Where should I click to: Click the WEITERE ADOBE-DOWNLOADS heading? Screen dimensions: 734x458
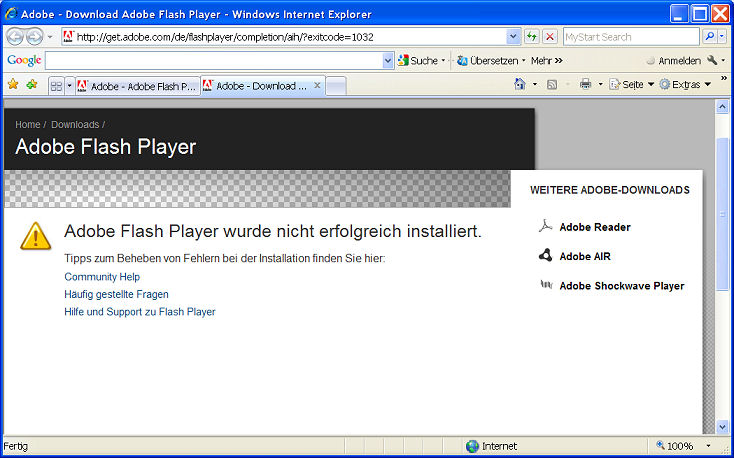point(609,190)
